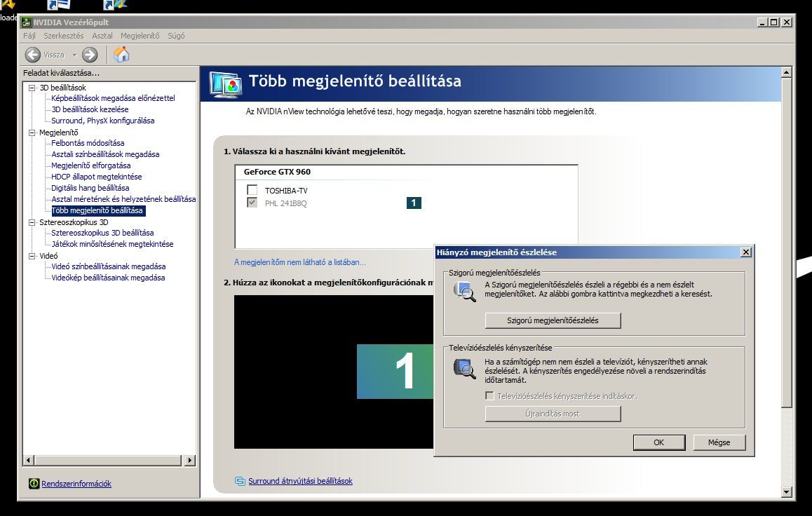Click the Rendszerinformációk info icon

(34, 483)
